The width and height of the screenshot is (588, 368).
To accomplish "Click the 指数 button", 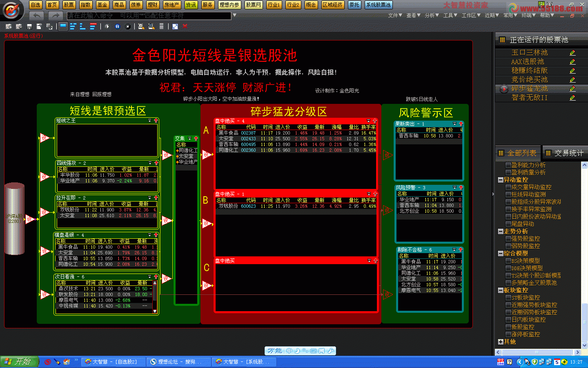I will coord(85,5).
